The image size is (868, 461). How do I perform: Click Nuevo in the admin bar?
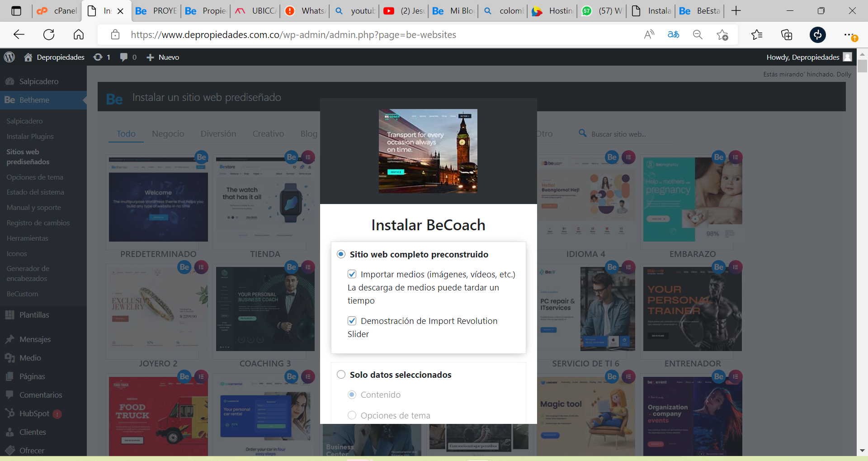point(163,57)
